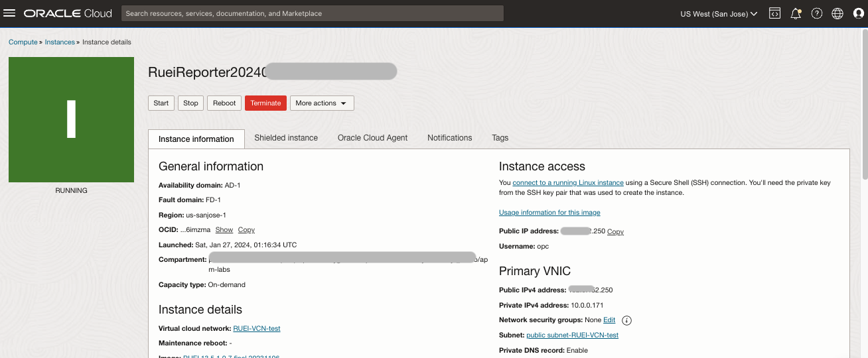Click the Launched date Sat, Jan 27, 2024
Screen dimensions: 868x358
246,245
